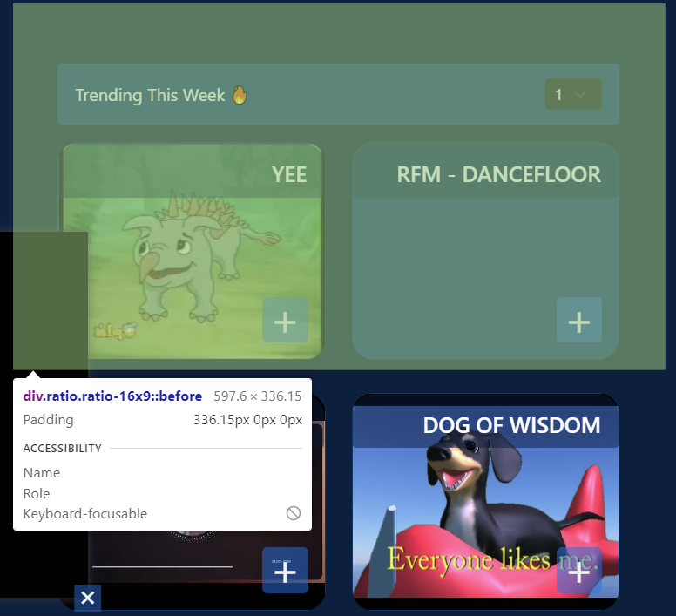This screenshot has height=616, width=676.
Task: Click the Keyboard-focusable not-allowed icon in tooltip
Action: [x=294, y=513]
